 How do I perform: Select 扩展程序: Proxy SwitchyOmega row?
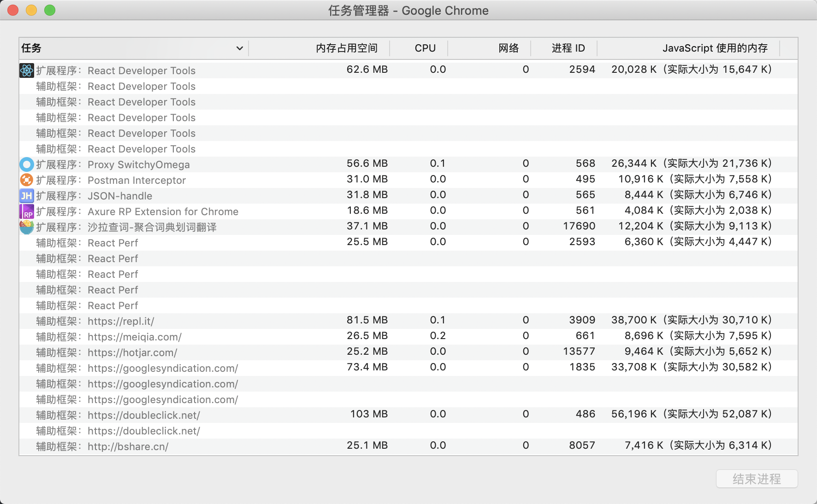tap(408, 164)
